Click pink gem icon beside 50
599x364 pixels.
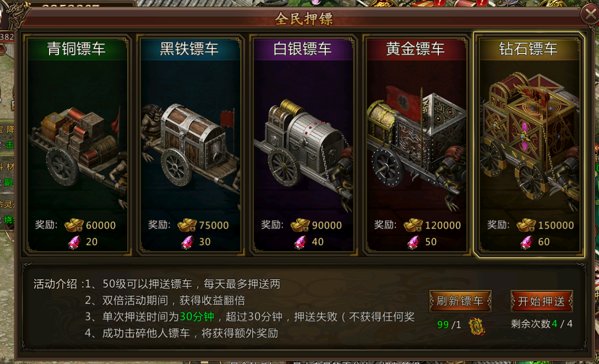point(413,242)
